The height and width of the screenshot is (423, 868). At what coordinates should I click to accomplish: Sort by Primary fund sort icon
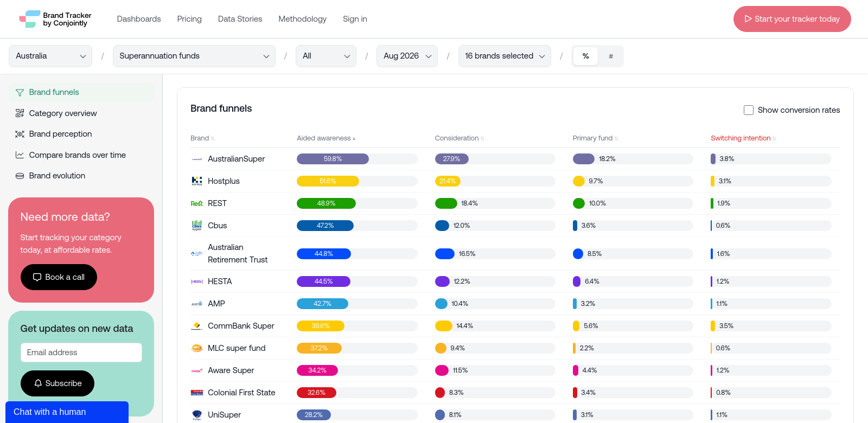pyautogui.click(x=616, y=139)
